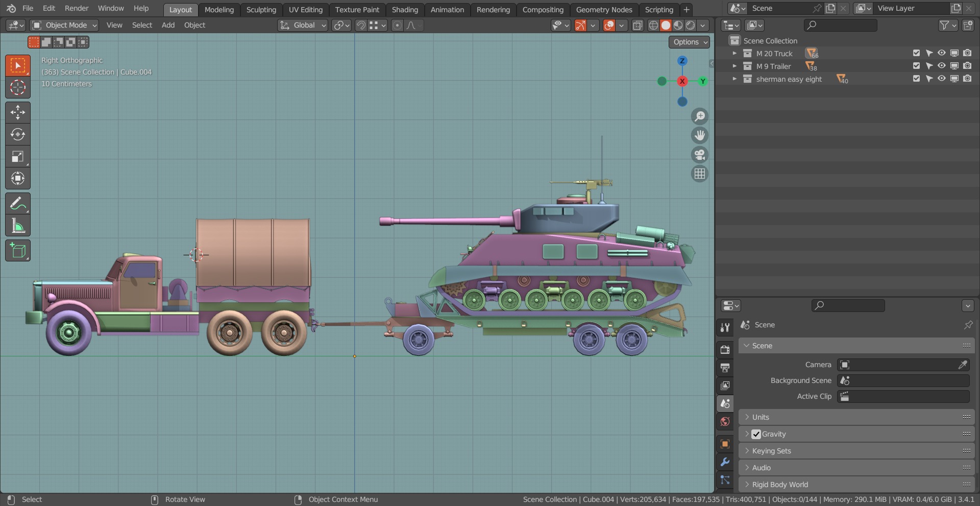Open the Output properties tab

725,368
